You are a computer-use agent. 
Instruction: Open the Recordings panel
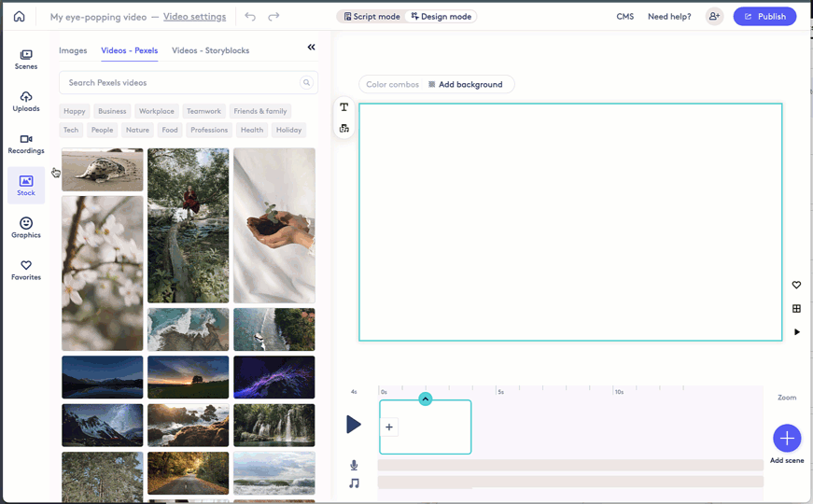tap(26, 144)
